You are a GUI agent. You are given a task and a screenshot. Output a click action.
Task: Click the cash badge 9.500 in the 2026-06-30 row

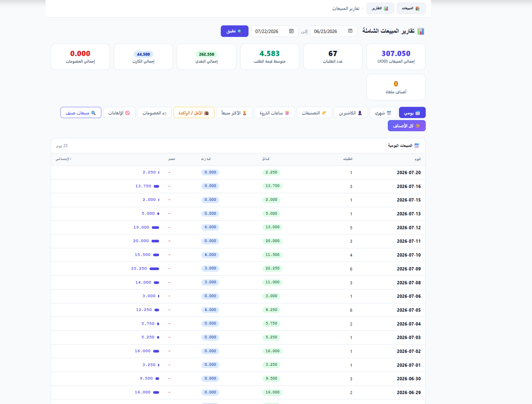tap(271, 379)
